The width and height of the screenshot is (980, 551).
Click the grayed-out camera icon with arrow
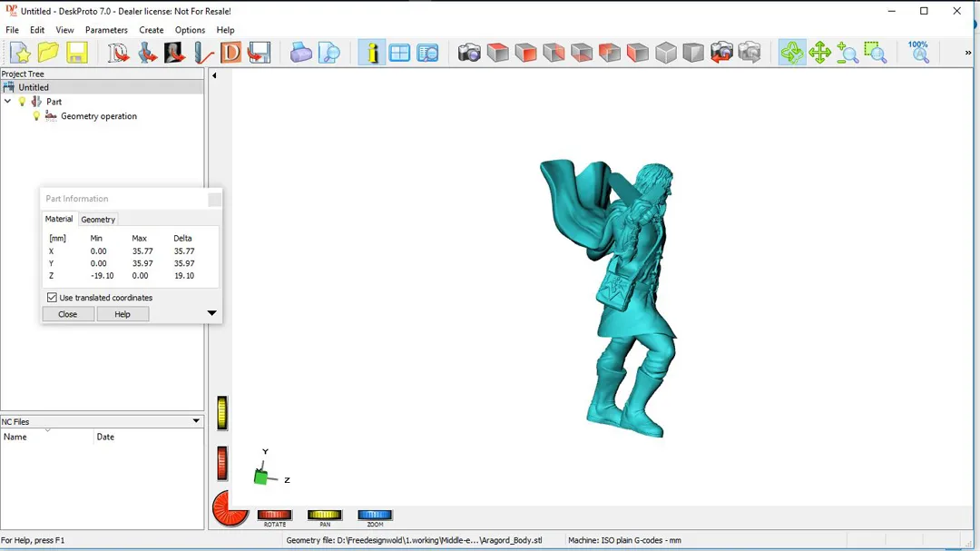(750, 53)
